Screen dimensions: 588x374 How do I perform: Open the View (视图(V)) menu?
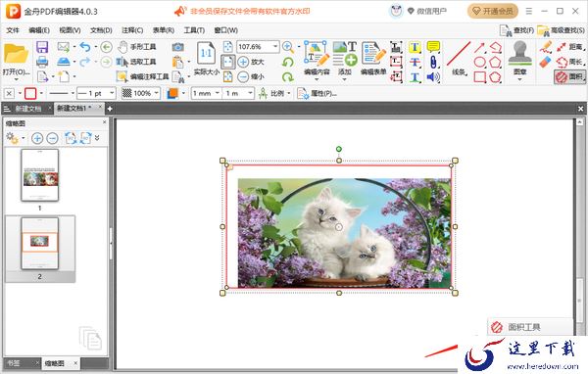[x=71, y=30]
